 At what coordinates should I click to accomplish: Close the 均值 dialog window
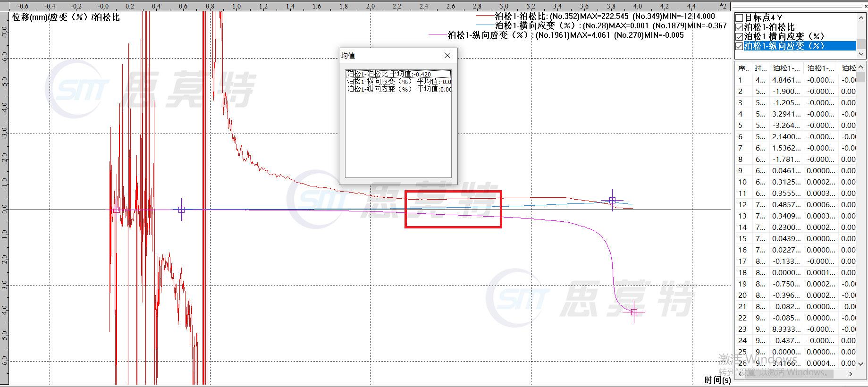tap(447, 55)
